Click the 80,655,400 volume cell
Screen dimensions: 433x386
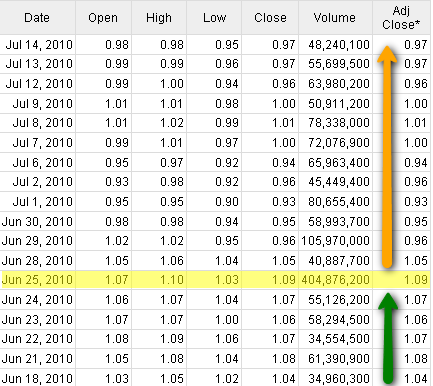339,202
